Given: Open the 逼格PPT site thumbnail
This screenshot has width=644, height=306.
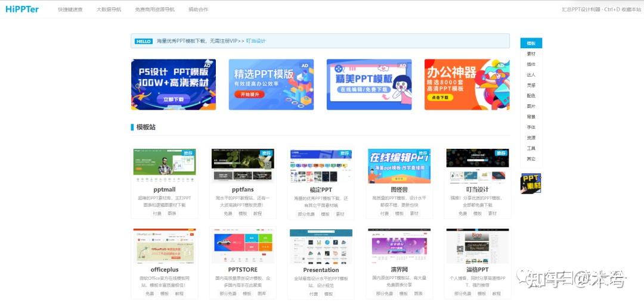Looking at the screenshot, I should (478, 246).
